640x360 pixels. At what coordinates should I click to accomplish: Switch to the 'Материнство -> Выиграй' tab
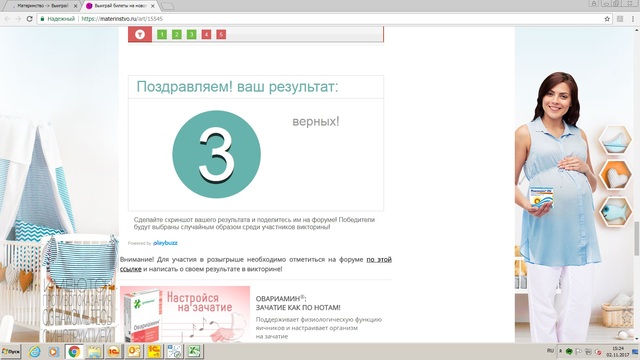point(41,6)
